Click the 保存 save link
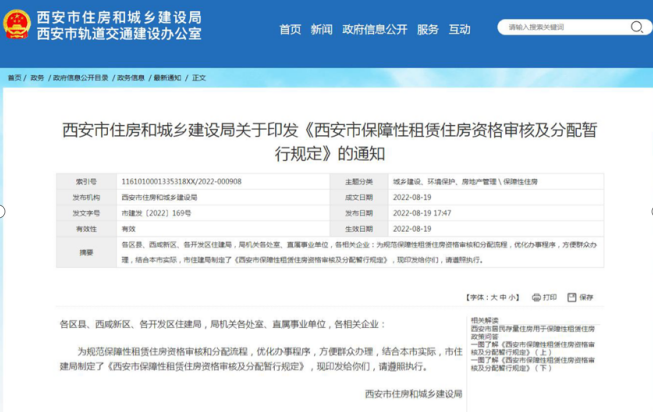The image size is (653, 412). point(586,297)
